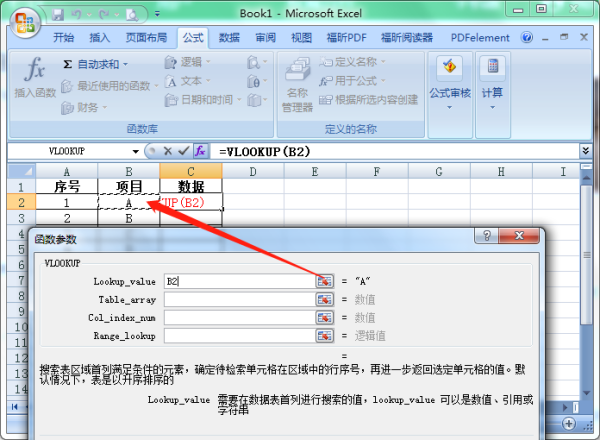Open the 名称管理器
The image size is (600, 440).
(297, 84)
